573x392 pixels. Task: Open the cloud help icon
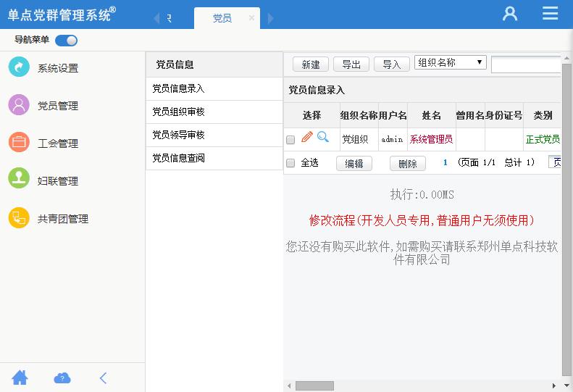62,378
